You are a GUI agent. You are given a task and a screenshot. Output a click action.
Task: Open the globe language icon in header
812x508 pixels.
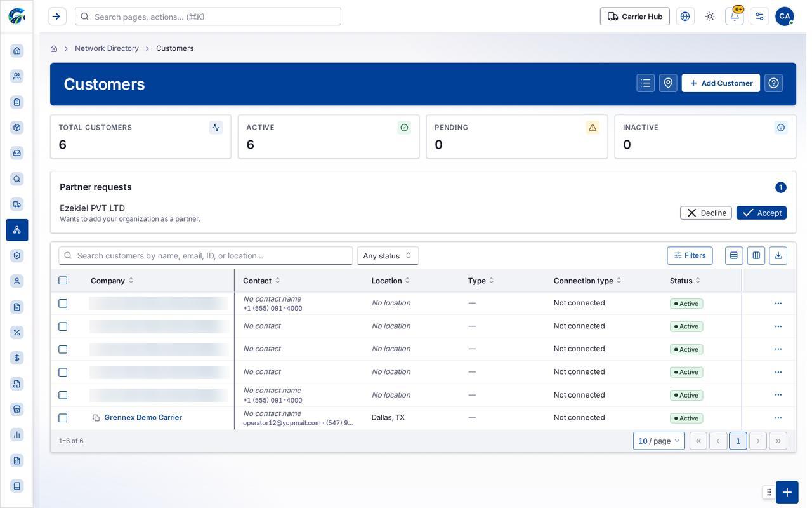pyautogui.click(x=685, y=17)
